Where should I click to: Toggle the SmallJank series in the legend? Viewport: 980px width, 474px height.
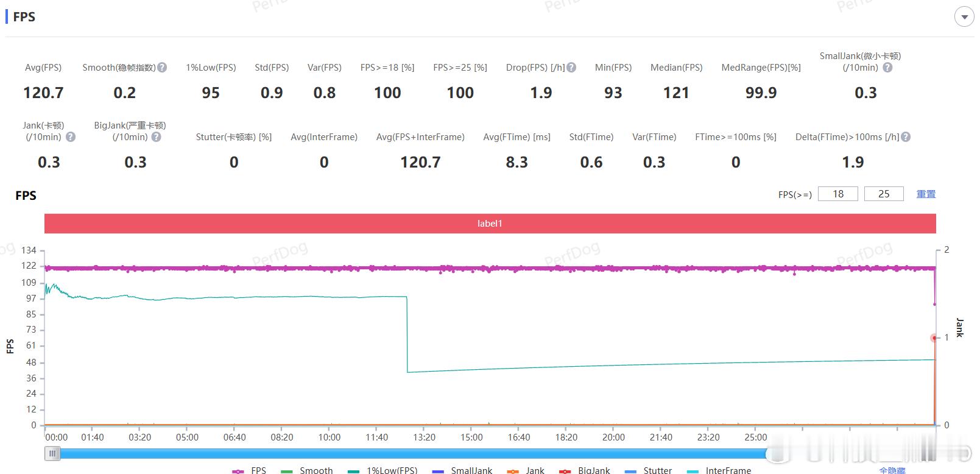(x=462, y=470)
